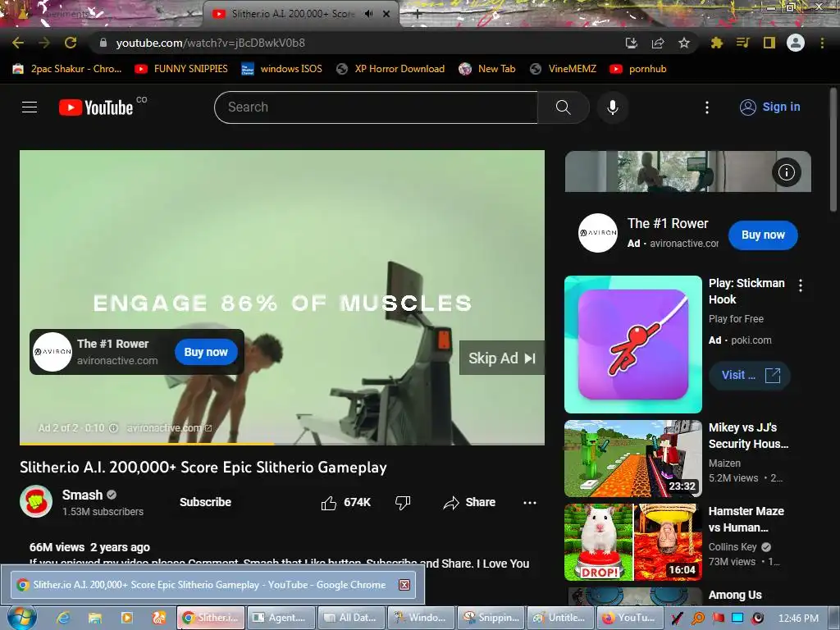Click the 12:46 PM taskbar clock
This screenshot has height=630, width=840.
pyautogui.click(x=798, y=619)
